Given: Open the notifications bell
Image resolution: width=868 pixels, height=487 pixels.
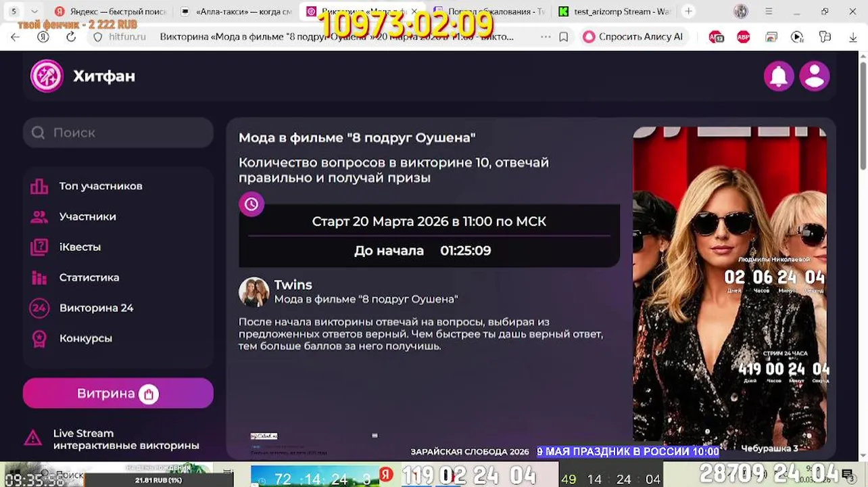Looking at the screenshot, I should [x=779, y=76].
